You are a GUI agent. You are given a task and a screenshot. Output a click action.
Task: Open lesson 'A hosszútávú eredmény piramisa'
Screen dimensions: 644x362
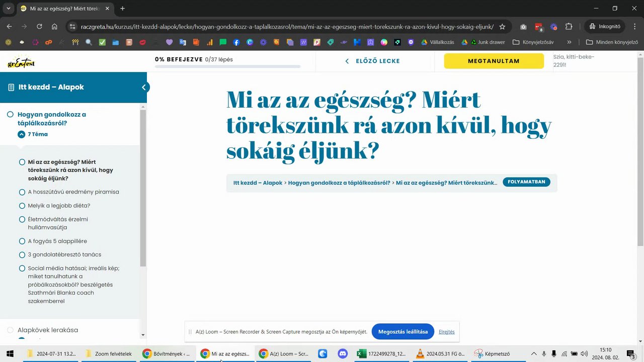[x=73, y=192]
